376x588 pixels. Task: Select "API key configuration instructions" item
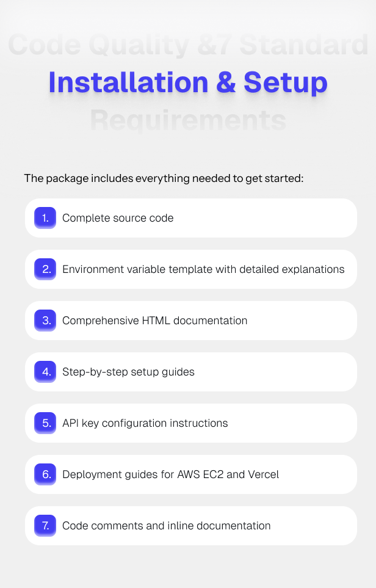145,423
